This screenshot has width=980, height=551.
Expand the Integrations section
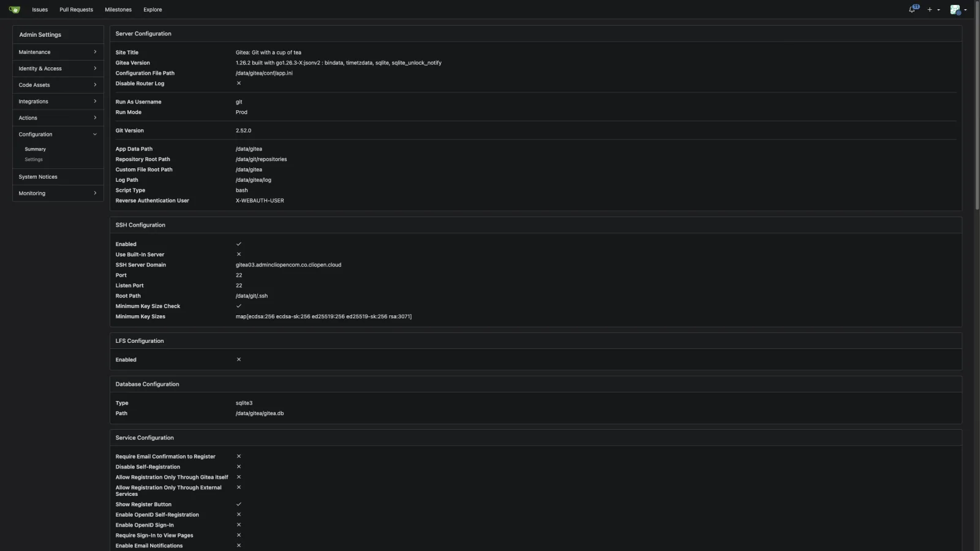(x=58, y=102)
